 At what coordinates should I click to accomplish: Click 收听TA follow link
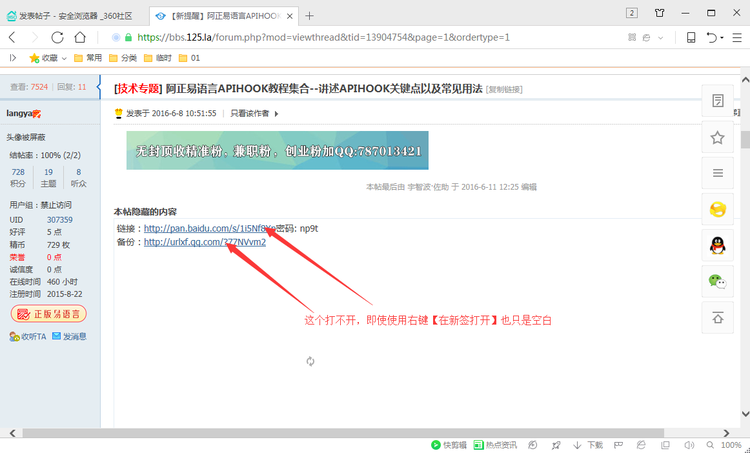pos(28,336)
